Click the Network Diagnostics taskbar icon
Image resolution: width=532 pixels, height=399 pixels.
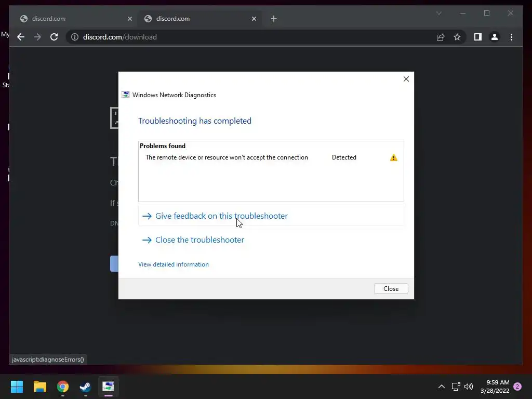tap(108, 387)
